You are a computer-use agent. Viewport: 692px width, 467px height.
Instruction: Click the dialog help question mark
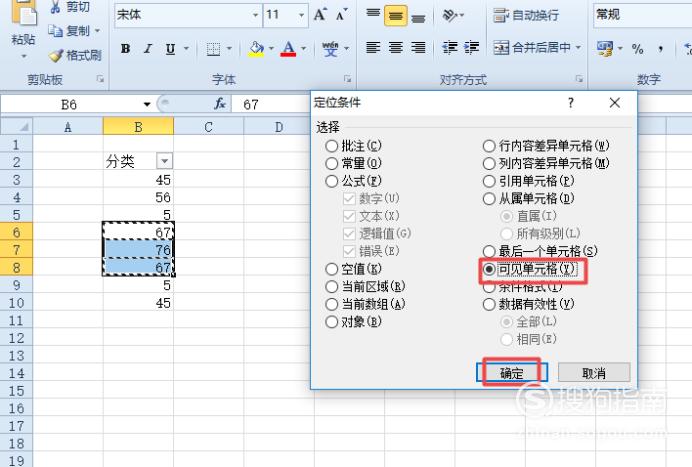571,103
